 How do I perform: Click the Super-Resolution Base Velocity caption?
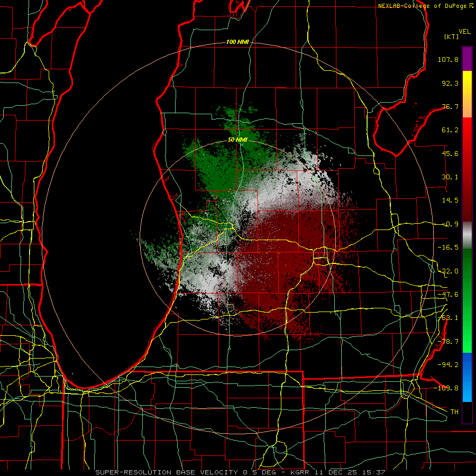pos(240,472)
